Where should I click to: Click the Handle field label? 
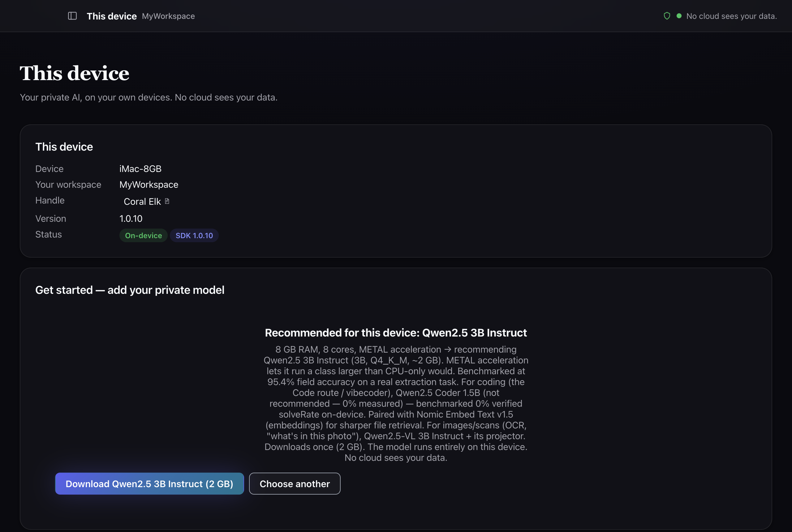(50, 200)
